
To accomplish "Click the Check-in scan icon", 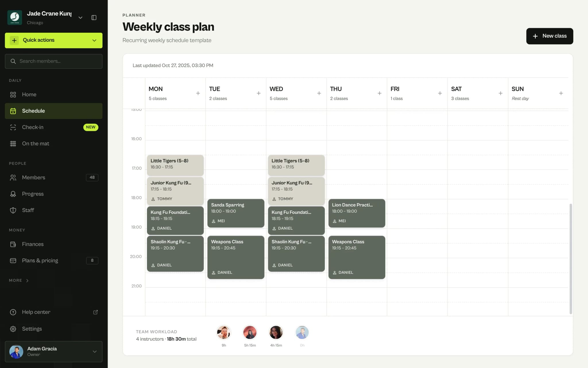I will coord(13,127).
